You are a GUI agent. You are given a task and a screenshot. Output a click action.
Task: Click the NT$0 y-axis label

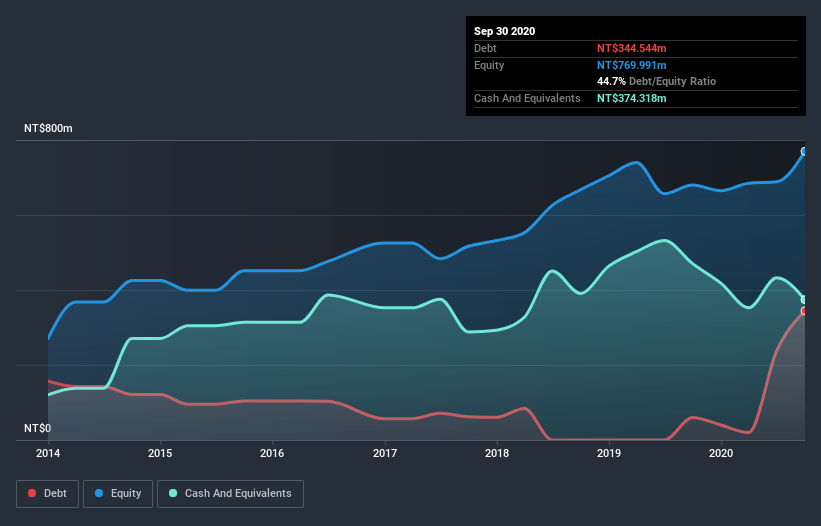click(x=38, y=429)
